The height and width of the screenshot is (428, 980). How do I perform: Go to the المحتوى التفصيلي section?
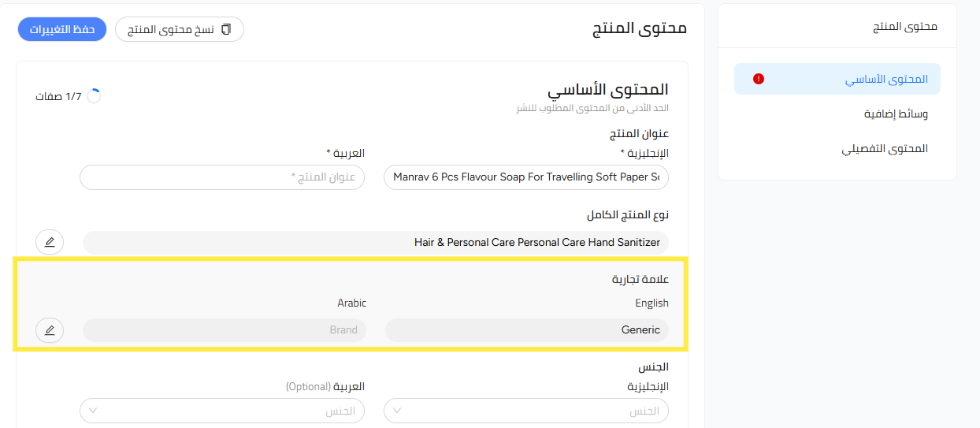click(885, 149)
